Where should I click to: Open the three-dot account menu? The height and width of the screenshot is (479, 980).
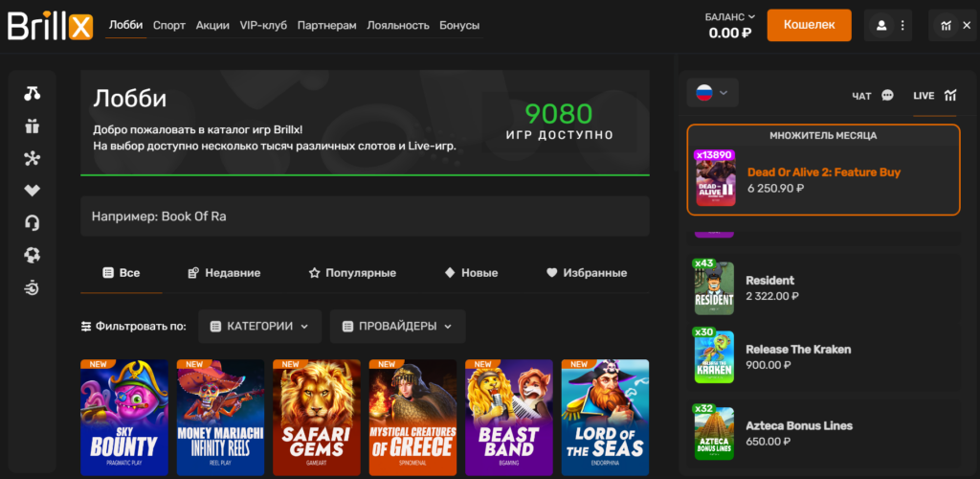(902, 26)
